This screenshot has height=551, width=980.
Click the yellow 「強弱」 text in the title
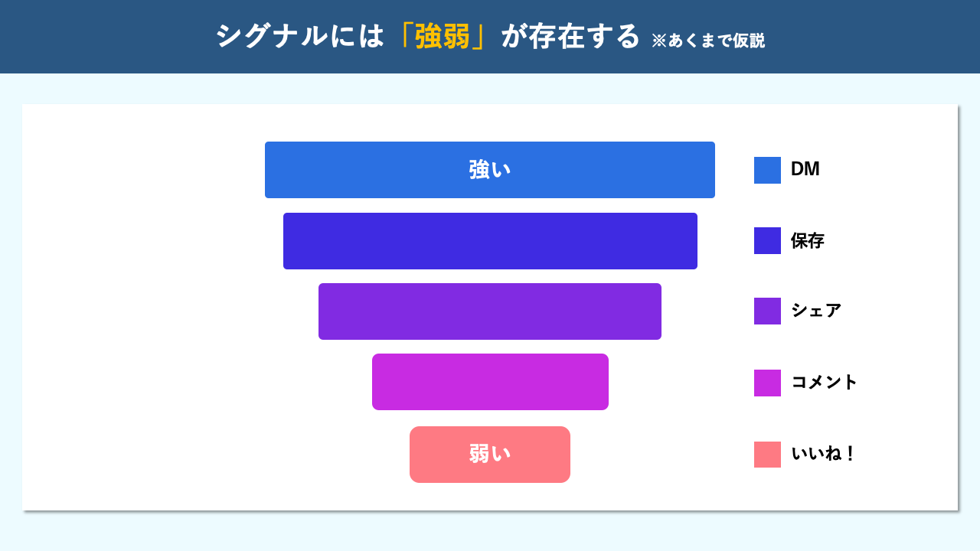443,37
